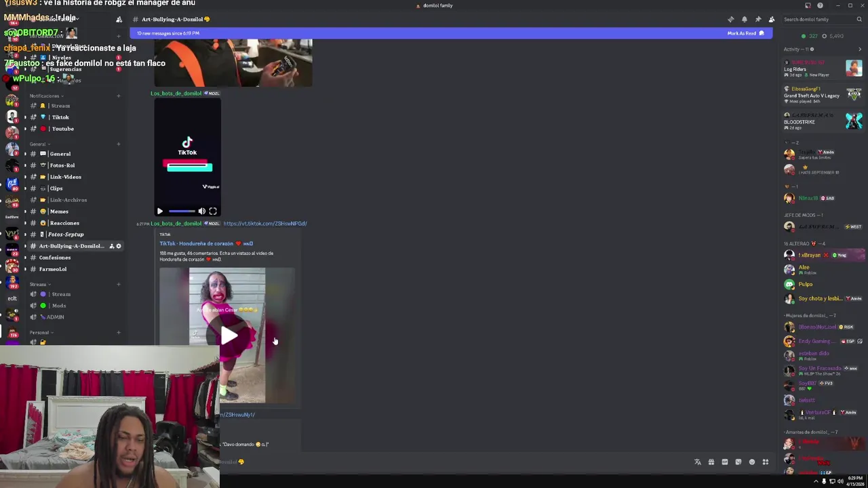The height and width of the screenshot is (488, 868).
Task: Open the taskbar microphone icon
Action: click(x=824, y=481)
